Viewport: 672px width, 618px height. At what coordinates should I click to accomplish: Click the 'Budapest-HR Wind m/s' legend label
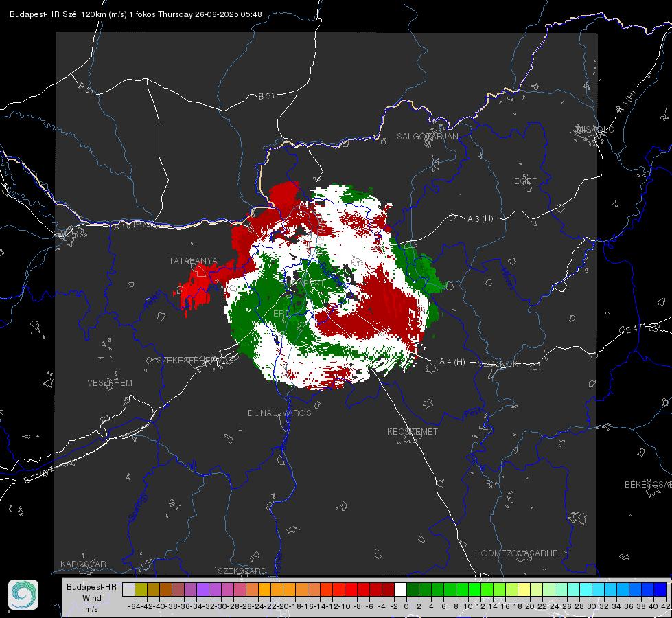pos(92,598)
